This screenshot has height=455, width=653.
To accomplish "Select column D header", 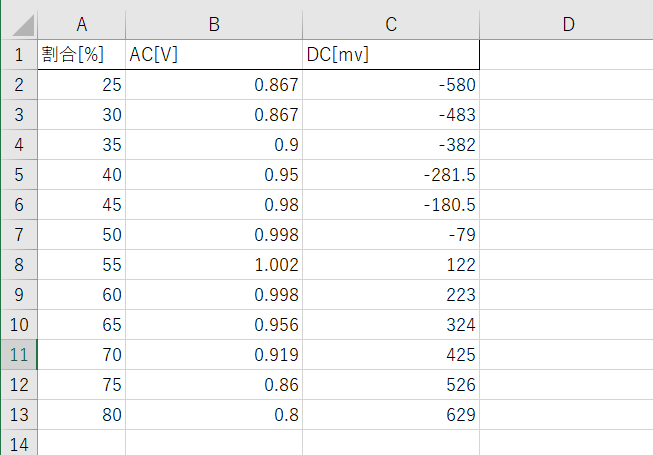I will (x=566, y=25).
